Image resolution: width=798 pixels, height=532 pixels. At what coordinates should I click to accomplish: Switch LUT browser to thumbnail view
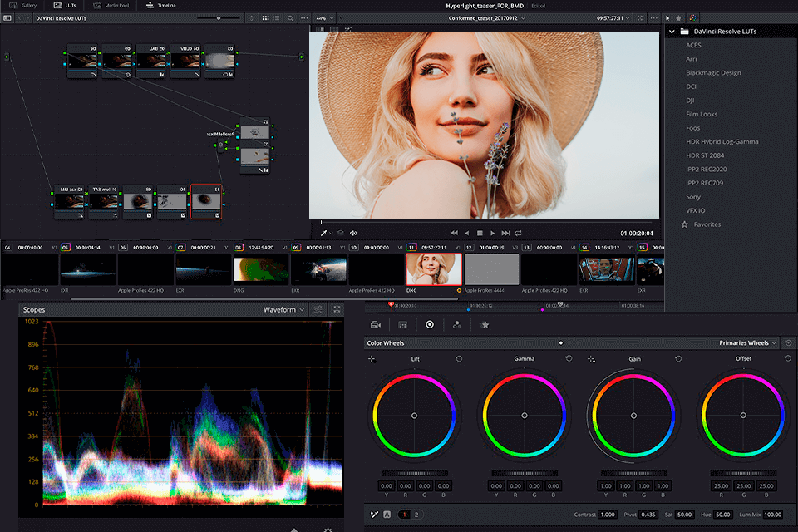coord(266,18)
